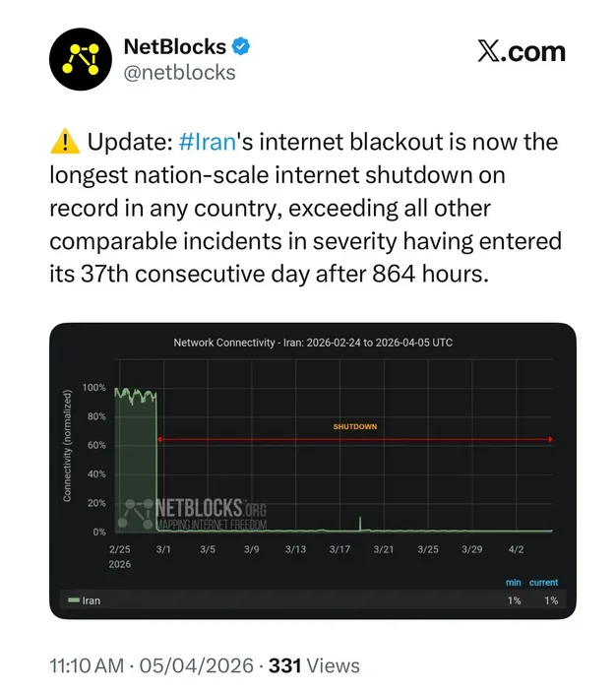Screen dimensions: 616x691
Task: Click the X.com logo
Action: 521,52
